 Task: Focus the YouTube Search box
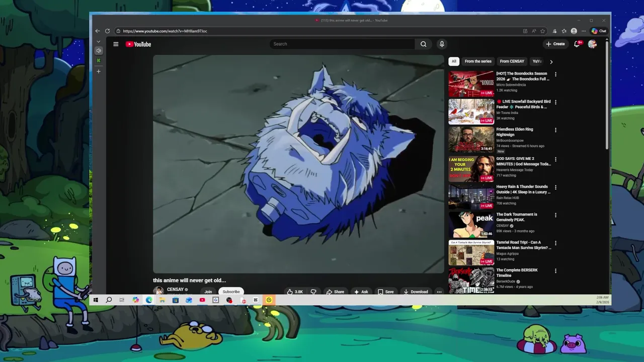(x=342, y=44)
